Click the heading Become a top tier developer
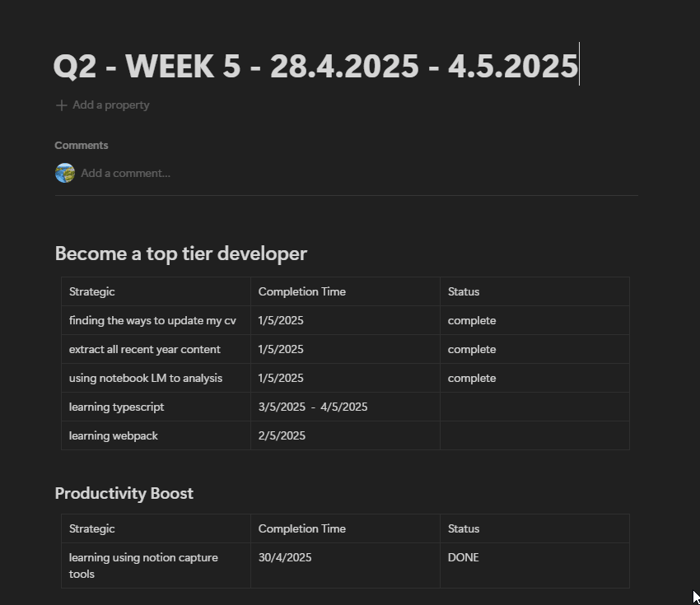The width and height of the screenshot is (700, 605). tap(180, 254)
